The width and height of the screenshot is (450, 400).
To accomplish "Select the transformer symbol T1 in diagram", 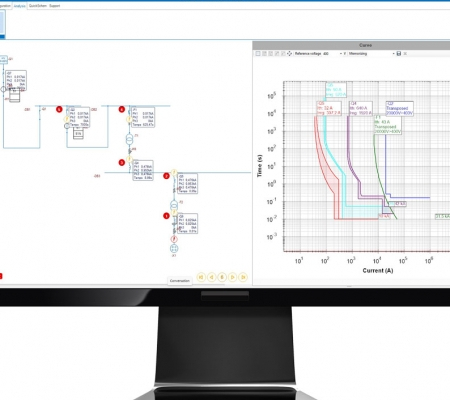I will 129,139.
